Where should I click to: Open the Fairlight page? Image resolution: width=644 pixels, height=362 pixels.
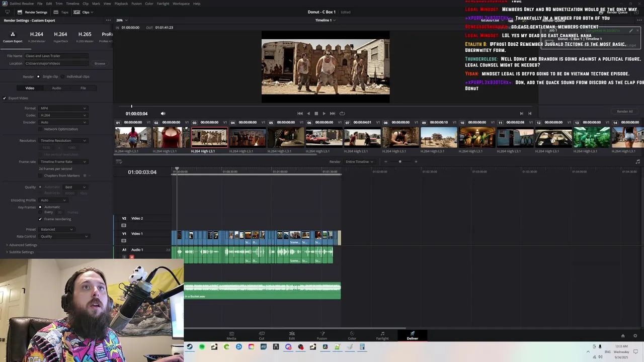pyautogui.click(x=382, y=335)
